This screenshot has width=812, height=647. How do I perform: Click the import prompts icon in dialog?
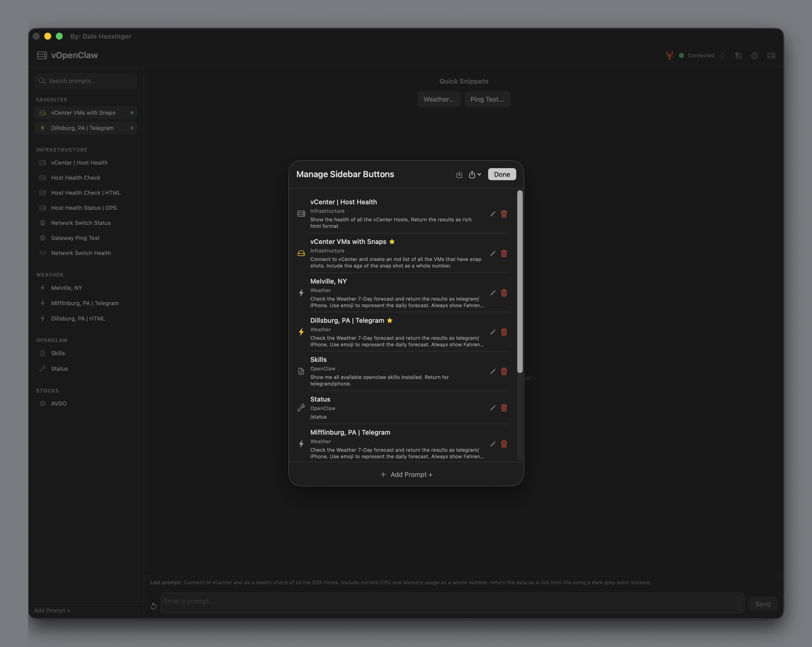[459, 175]
